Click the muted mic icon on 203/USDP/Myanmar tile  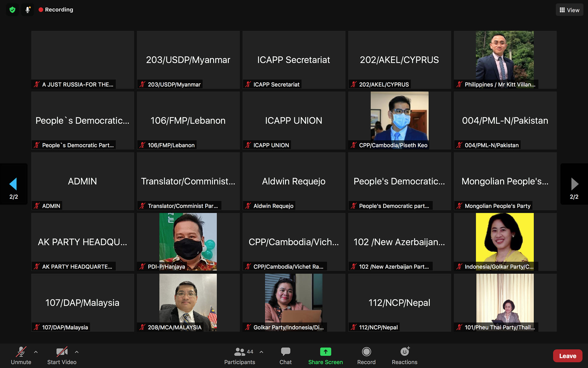pyautogui.click(x=142, y=84)
